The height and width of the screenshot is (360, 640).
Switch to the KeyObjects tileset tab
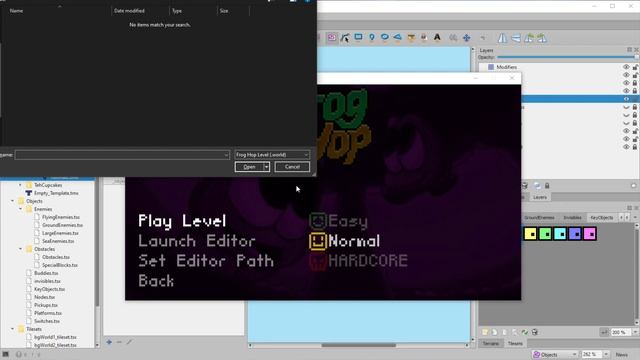point(602,218)
